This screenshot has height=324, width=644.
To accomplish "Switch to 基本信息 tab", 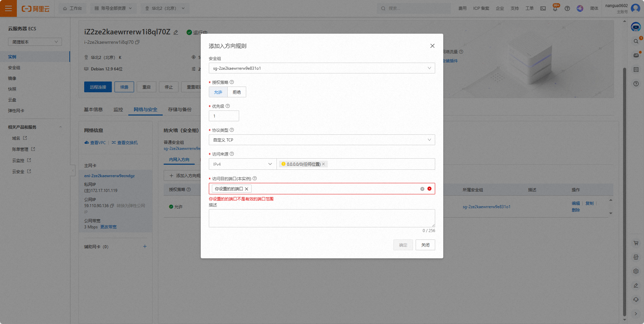I will pos(93,109).
